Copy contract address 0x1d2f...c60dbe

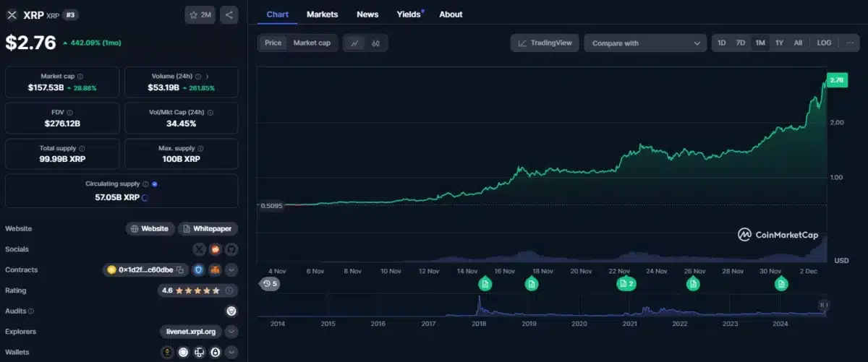pyautogui.click(x=180, y=270)
